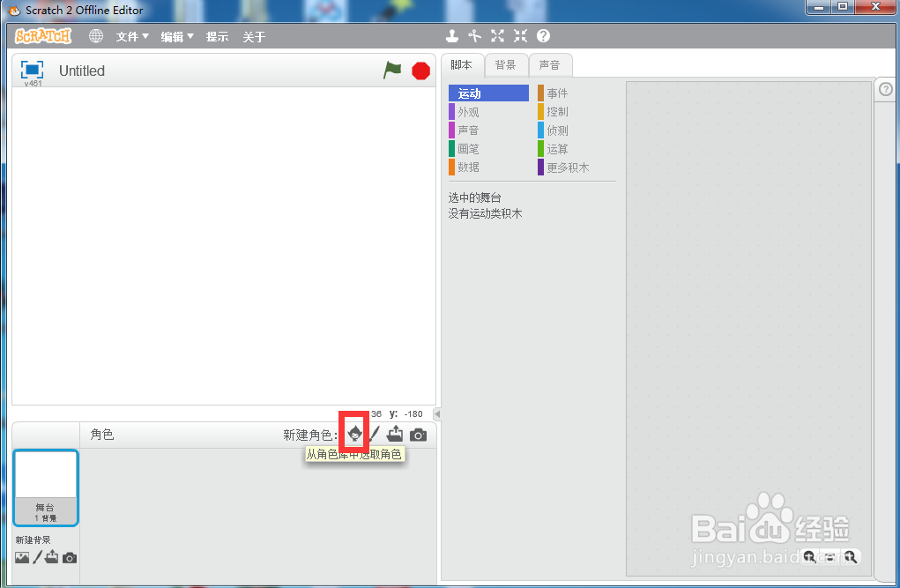The width and height of the screenshot is (900, 588).
Task: Click the Scratch logo
Action: pos(43,36)
